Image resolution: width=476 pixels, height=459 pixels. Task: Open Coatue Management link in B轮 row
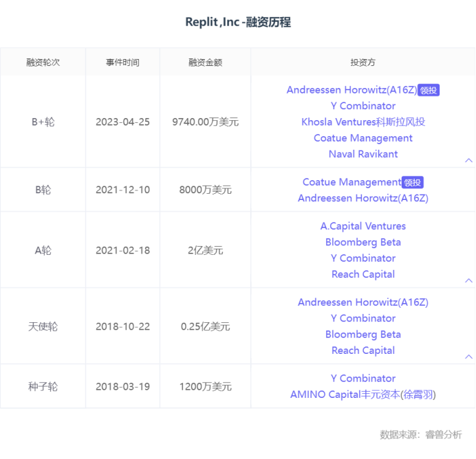(x=351, y=182)
